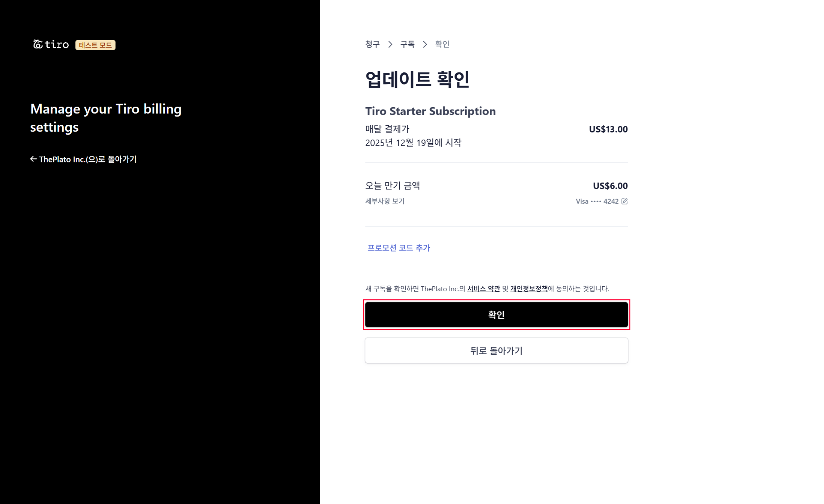Click the US$13.00 monthly price
This screenshot has width=824, height=504.
608,129
